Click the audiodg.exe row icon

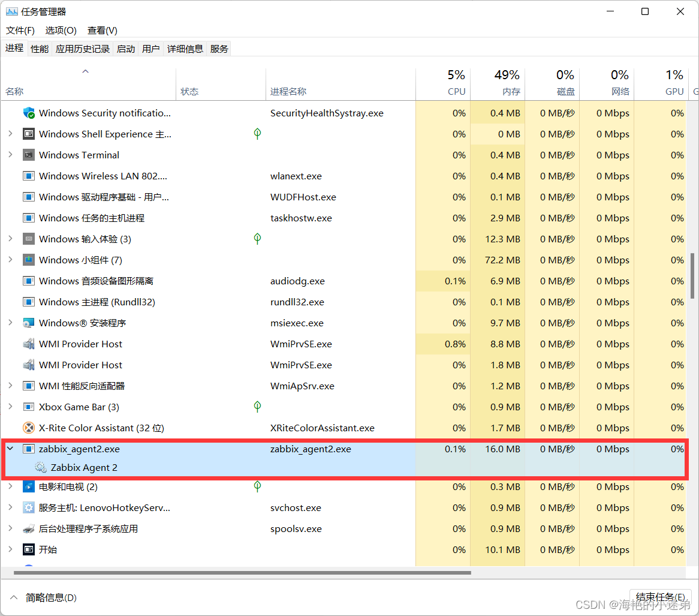click(29, 281)
